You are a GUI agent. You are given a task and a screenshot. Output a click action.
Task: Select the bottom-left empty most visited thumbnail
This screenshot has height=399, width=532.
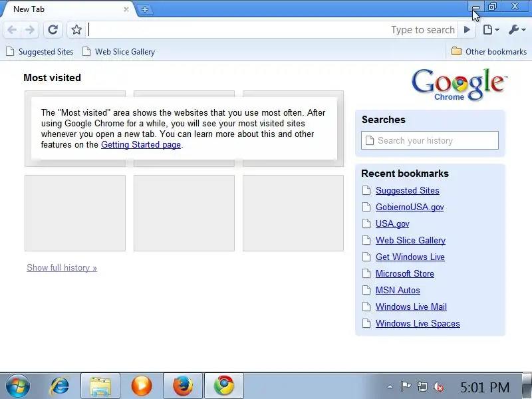click(75, 213)
